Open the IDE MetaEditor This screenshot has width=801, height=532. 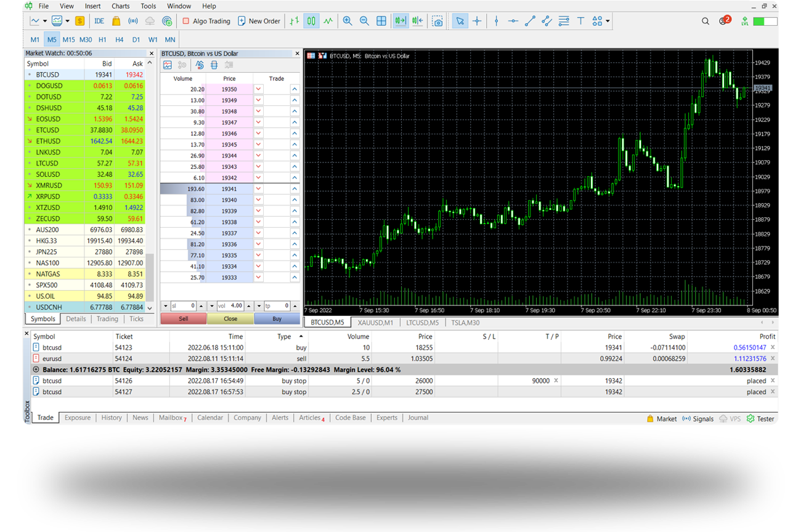[99, 21]
